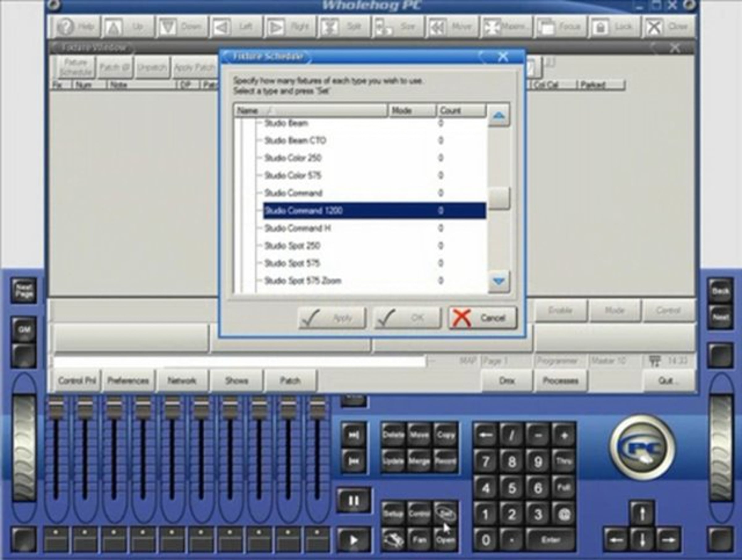Select Studio Spot 575 fixture type
This screenshot has height=560, width=742.
click(x=292, y=263)
